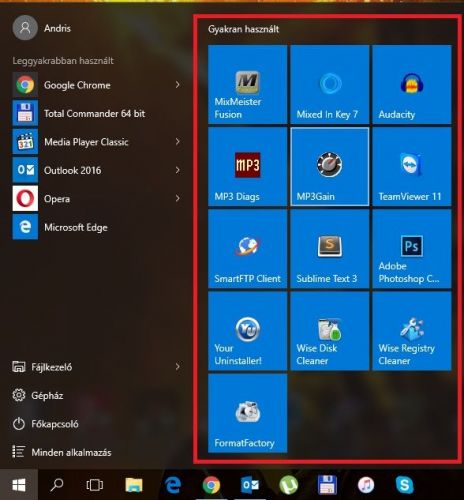This screenshot has width=464, height=500.
Task: Launch the FormatFactory tile
Action: [247, 413]
